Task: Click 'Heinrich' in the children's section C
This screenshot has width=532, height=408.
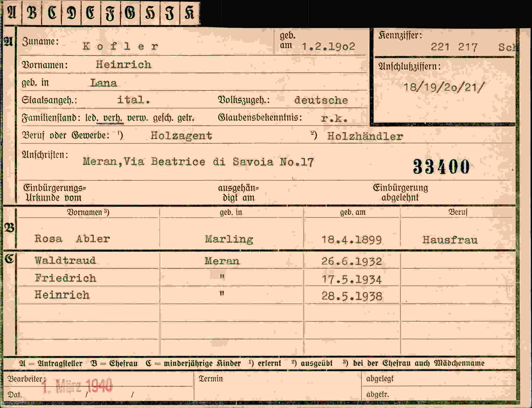Action: tap(62, 295)
